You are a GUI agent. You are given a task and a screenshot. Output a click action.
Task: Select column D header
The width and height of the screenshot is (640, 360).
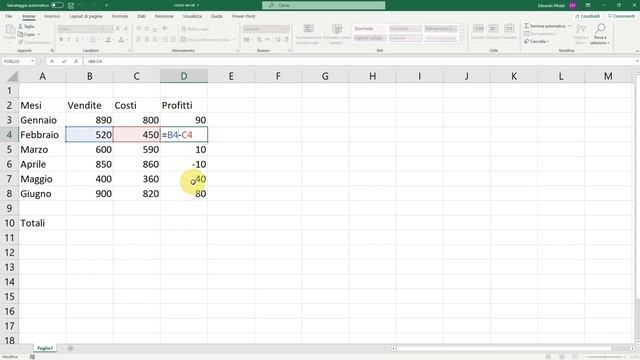[x=184, y=76]
